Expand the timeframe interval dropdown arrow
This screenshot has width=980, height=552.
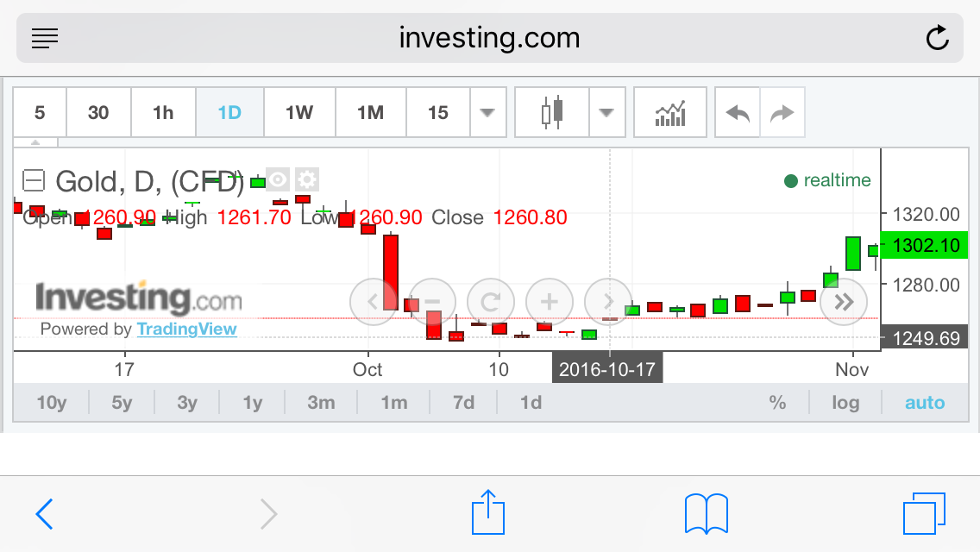(x=487, y=112)
